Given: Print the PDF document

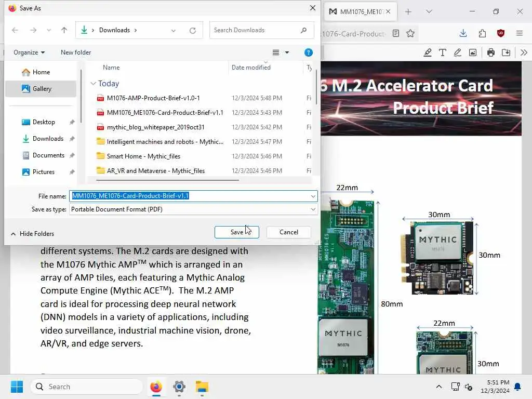Looking at the screenshot, I should click(490, 52).
